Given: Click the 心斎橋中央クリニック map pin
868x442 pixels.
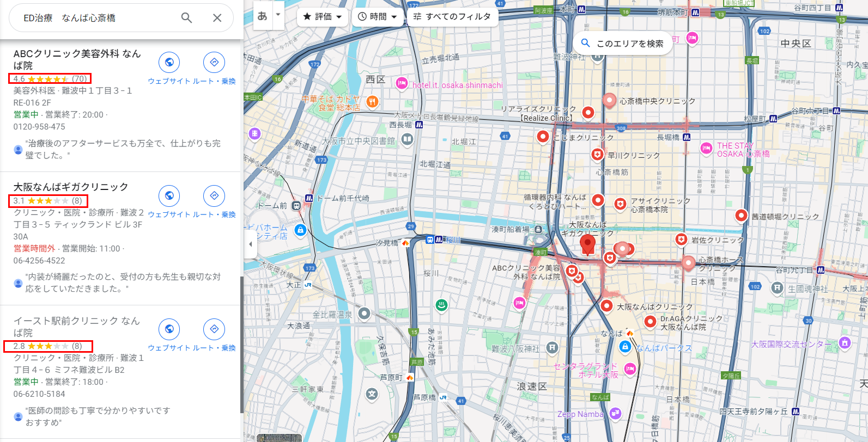Looking at the screenshot, I should tap(609, 100).
